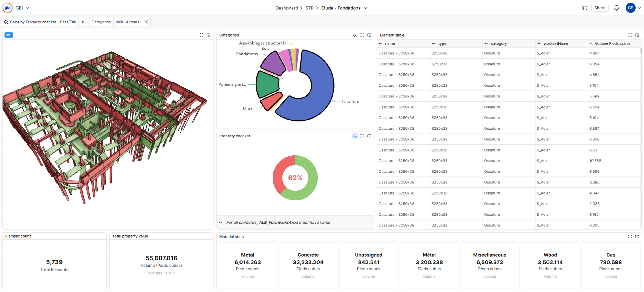Remove the Color by Property checker filter
The width and height of the screenshot is (644, 292).
click(x=83, y=22)
